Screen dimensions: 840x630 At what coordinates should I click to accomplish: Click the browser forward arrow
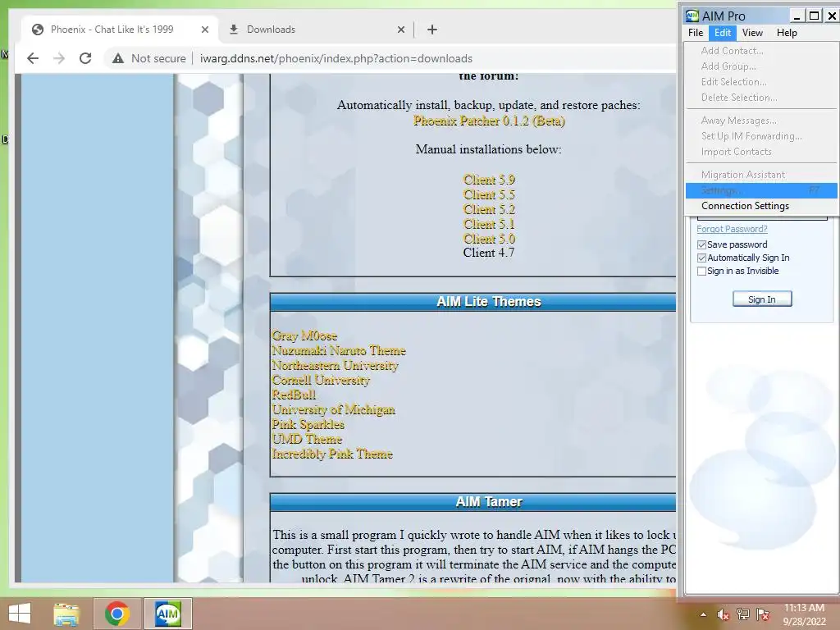click(x=59, y=58)
